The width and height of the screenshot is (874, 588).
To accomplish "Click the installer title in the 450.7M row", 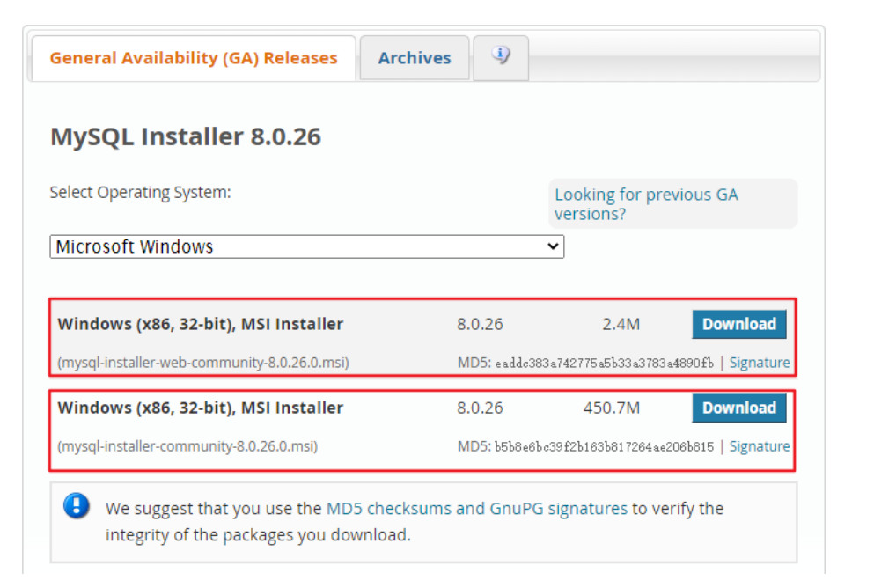I will pos(200,408).
